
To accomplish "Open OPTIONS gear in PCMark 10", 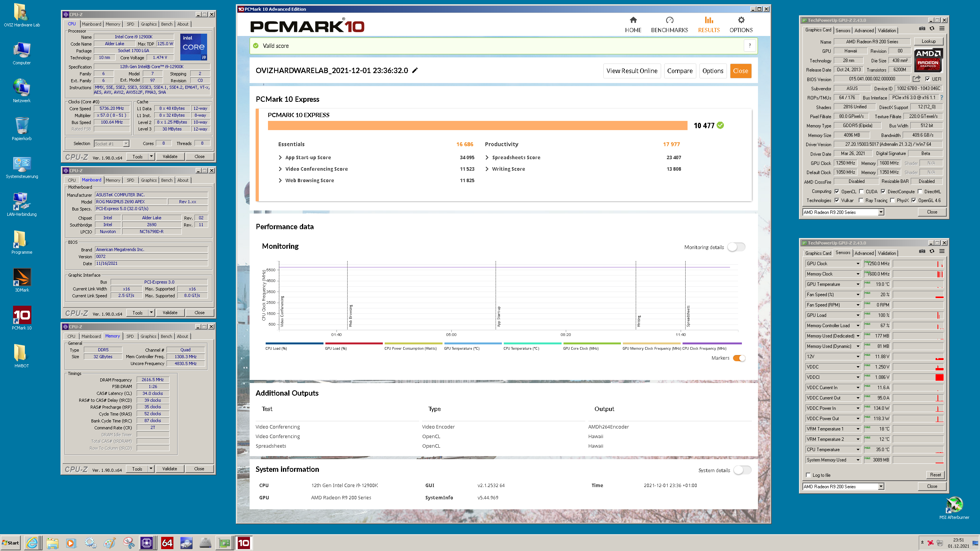I will (x=741, y=25).
